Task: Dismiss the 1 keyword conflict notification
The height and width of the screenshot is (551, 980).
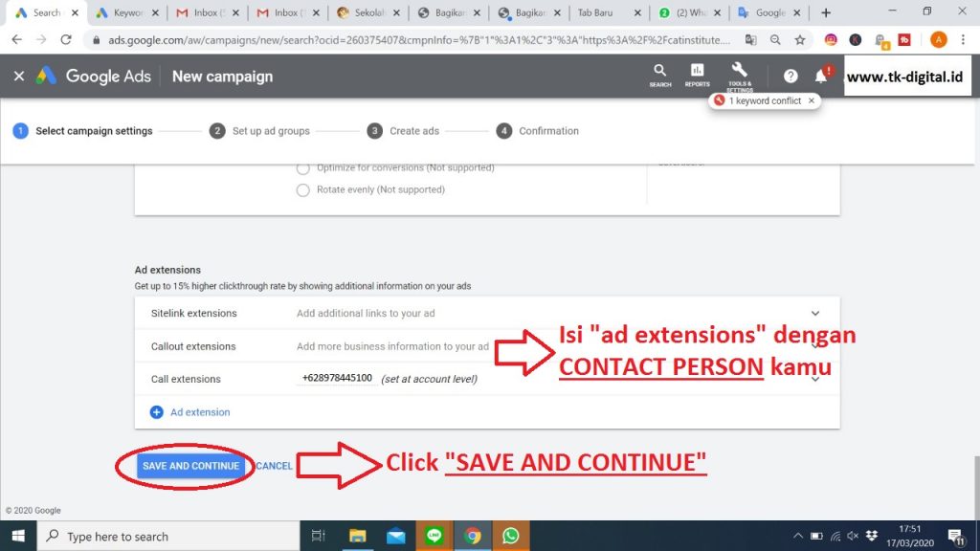Action: pyautogui.click(x=812, y=100)
